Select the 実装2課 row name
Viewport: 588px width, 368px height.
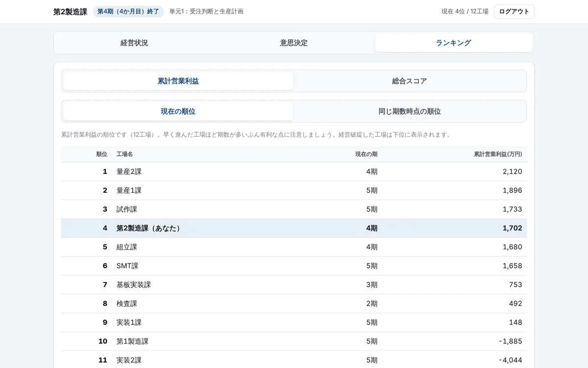(x=129, y=360)
